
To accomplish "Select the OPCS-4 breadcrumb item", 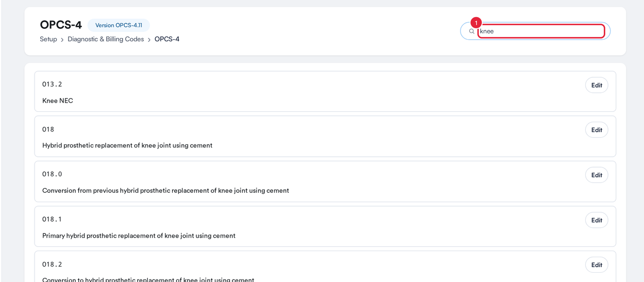I will pyautogui.click(x=167, y=39).
